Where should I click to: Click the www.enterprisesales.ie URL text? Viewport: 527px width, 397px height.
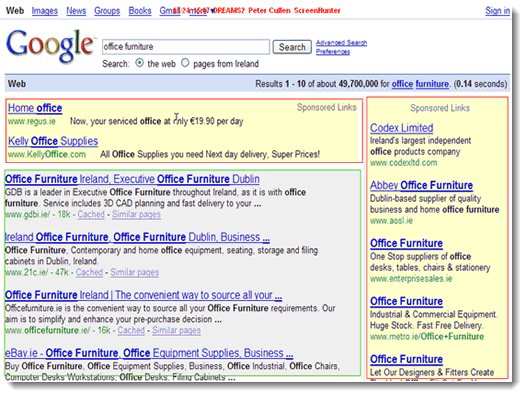411,279
